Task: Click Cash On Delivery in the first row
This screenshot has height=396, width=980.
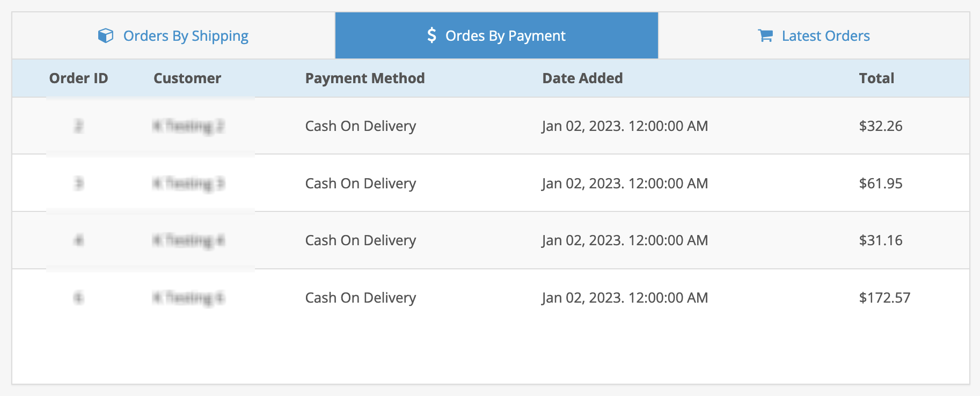Action: [360, 126]
